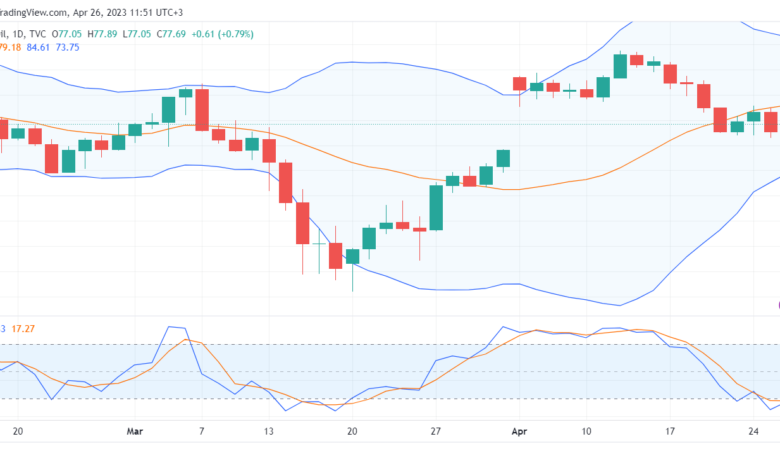Viewport: 780px width, 470px height.
Task: Click the snapshot timestamp Apr 26, 2023 11:51 UTC+3
Action: [x=128, y=12]
